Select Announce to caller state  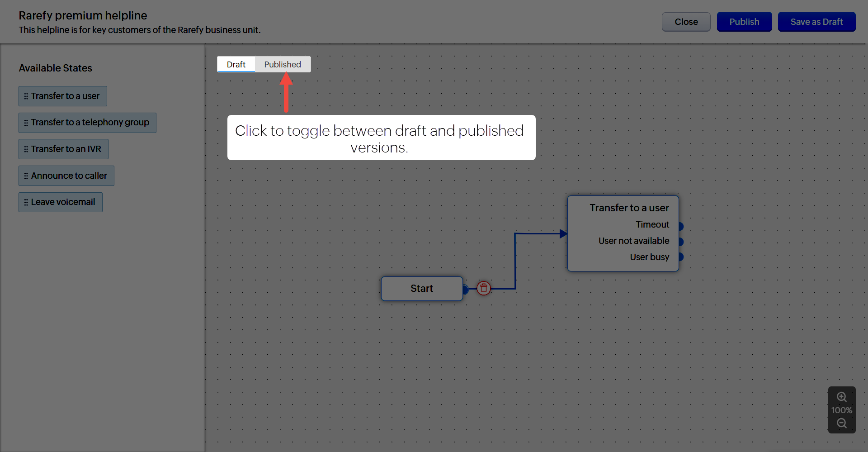pos(66,176)
